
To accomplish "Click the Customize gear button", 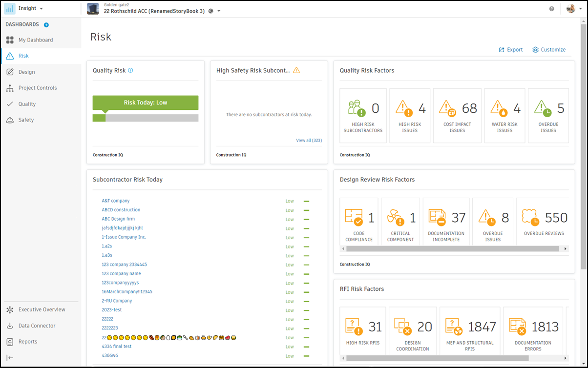I will tap(549, 50).
